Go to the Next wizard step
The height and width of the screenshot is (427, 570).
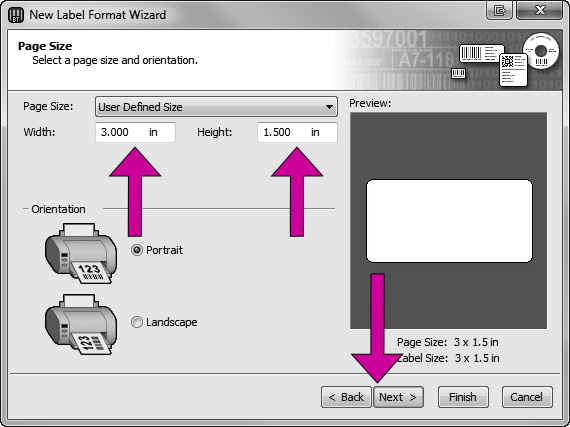coord(398,397)
